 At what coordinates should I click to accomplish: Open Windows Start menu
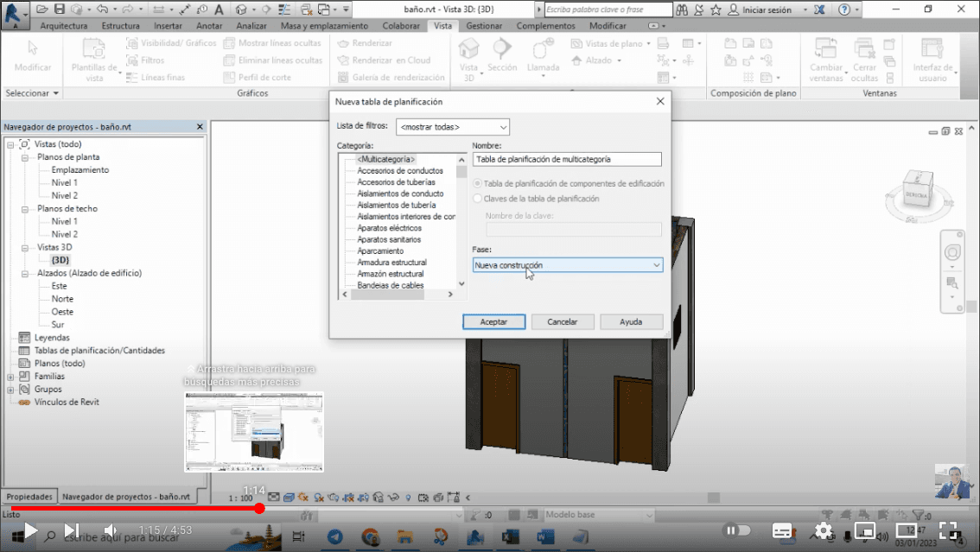coord(16,537)
